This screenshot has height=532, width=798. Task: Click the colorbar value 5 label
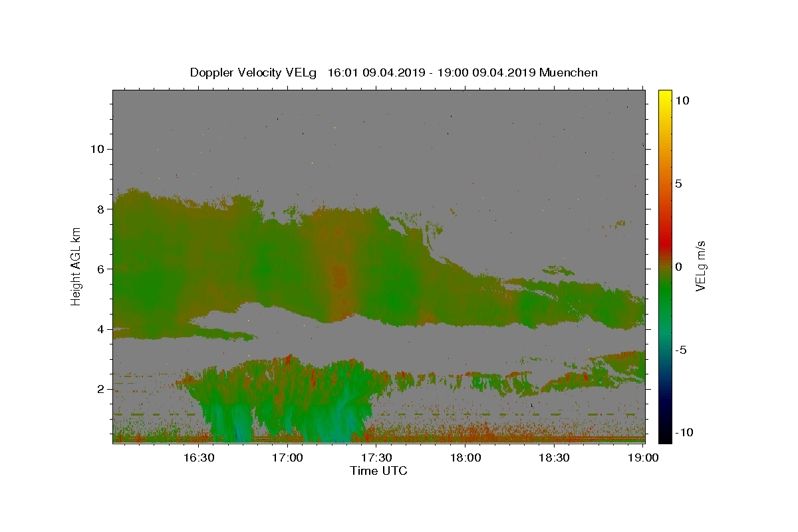pos(678,183)
